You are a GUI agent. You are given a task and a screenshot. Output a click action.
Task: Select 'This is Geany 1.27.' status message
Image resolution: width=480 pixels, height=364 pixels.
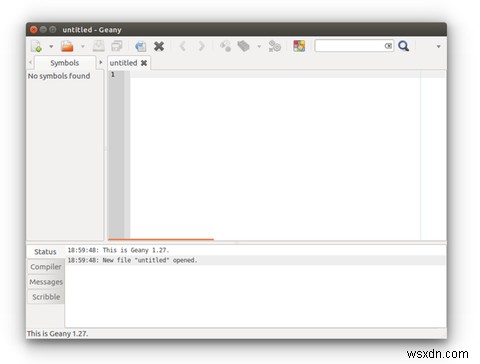(x=255, y=250)
